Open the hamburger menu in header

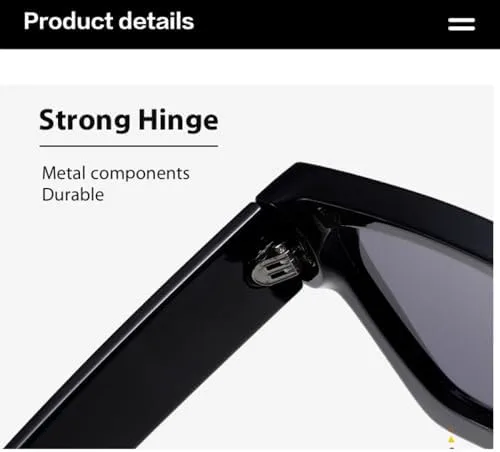pyautogui.click(x=461, y=24)
